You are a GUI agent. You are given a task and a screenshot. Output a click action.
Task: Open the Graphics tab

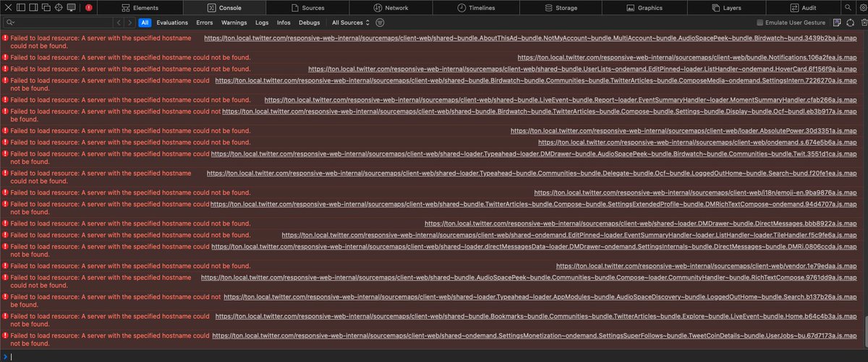pos(644,8)
